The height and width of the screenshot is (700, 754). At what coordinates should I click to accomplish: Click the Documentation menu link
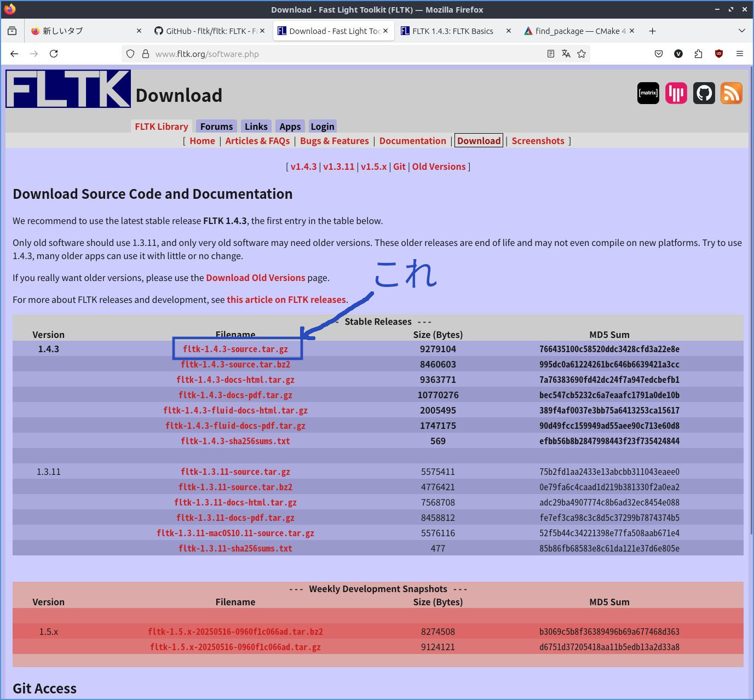(x=412, y=141)
